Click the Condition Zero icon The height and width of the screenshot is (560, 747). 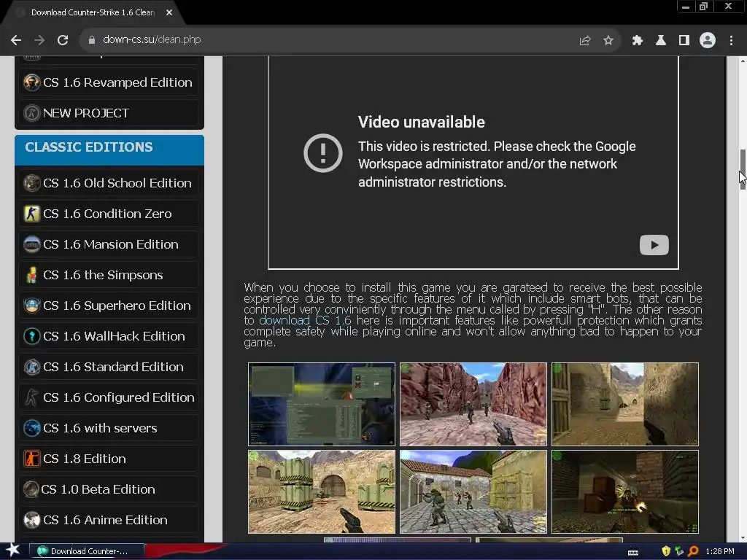(31, 214)
